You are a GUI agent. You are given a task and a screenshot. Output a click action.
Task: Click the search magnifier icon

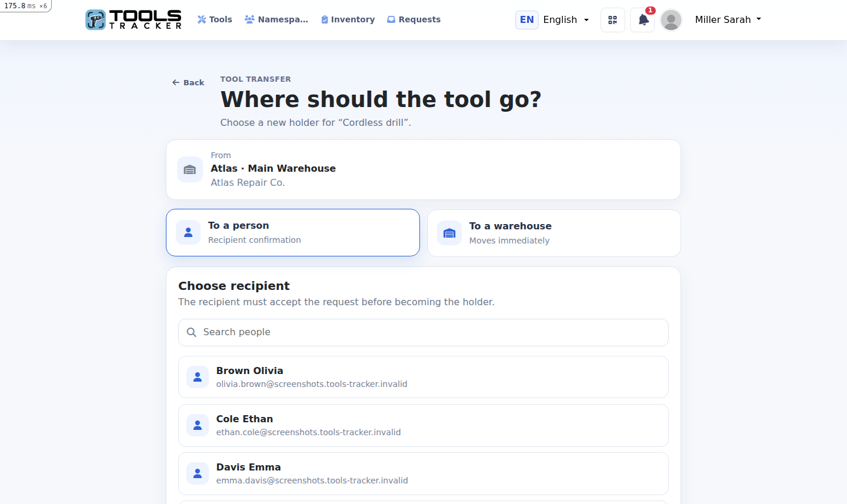[x=191, y=332]
